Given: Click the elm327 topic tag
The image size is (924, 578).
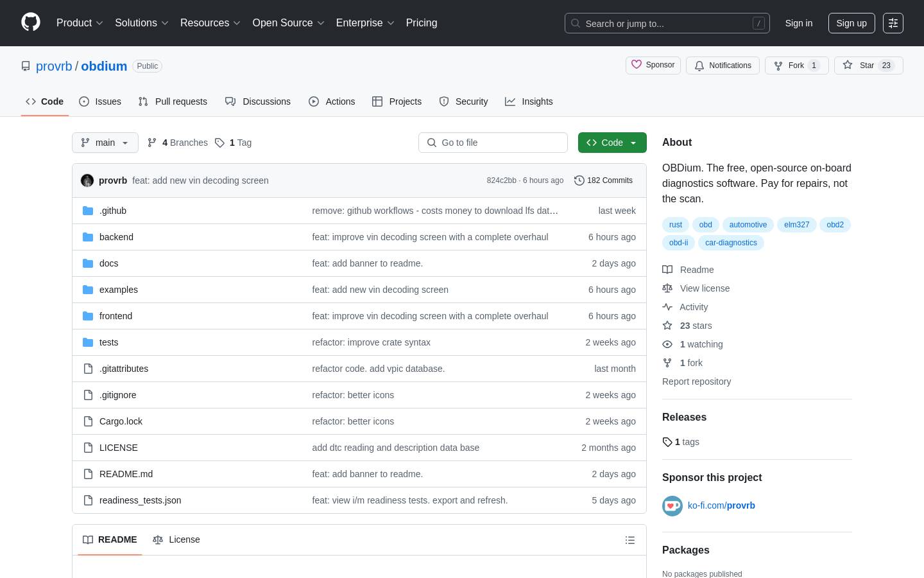Looking at the screenshot, I should tap(797, 225).
